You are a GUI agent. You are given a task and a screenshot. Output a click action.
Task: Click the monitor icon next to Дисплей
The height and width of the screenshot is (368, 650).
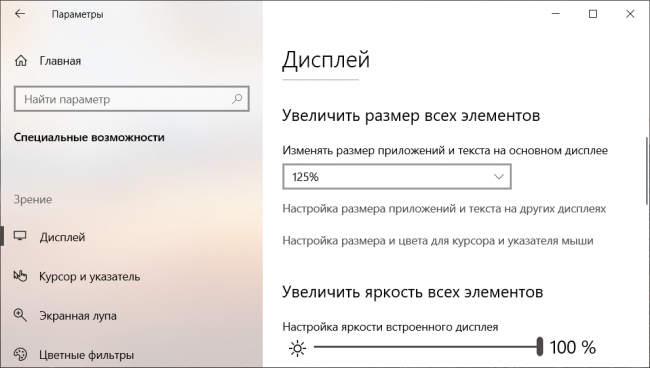tap(20, 236)
